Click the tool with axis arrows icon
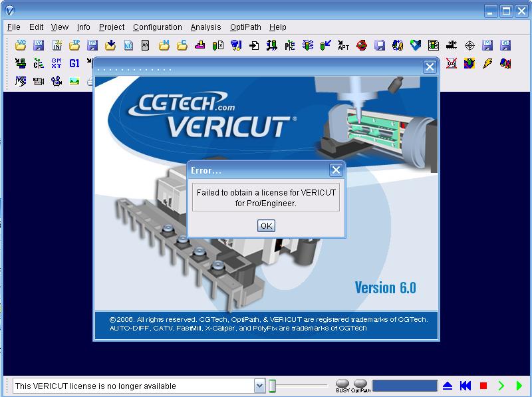The image size is (532, 397). coord(272,45)
